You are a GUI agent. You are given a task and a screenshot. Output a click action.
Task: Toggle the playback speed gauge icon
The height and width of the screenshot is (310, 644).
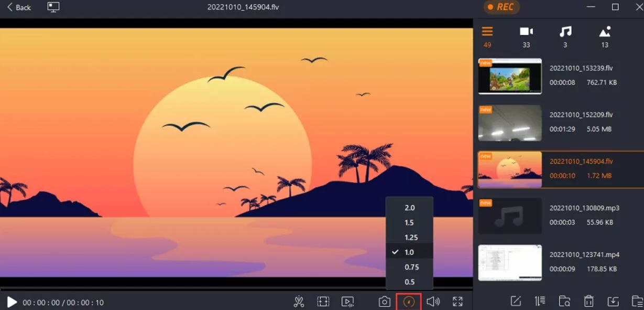point(409,302)
